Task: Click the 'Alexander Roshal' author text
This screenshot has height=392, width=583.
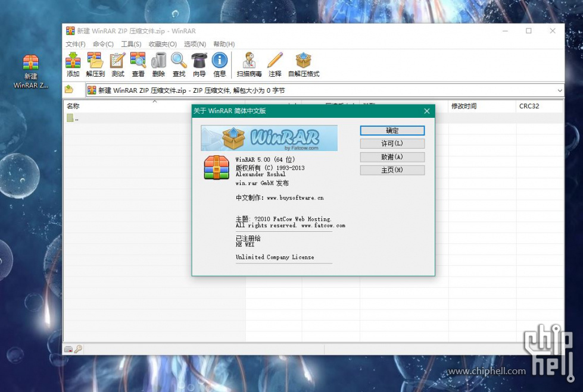Action: pyautogui.click(x=261, y=174)
